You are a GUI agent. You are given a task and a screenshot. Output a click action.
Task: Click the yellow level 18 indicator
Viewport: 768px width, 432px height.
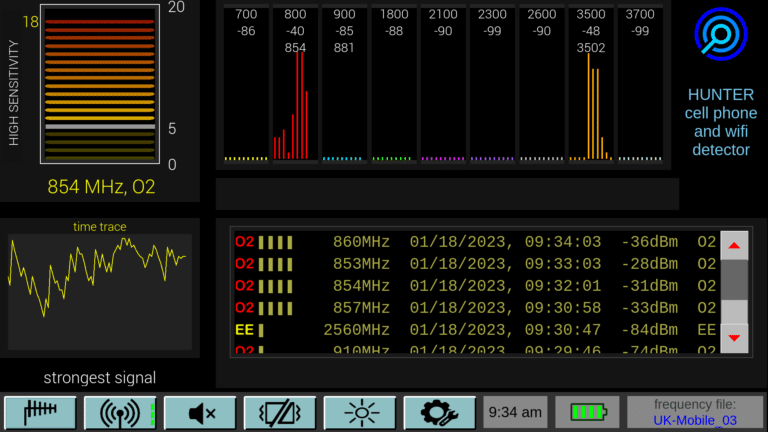(x=30, y=22)
